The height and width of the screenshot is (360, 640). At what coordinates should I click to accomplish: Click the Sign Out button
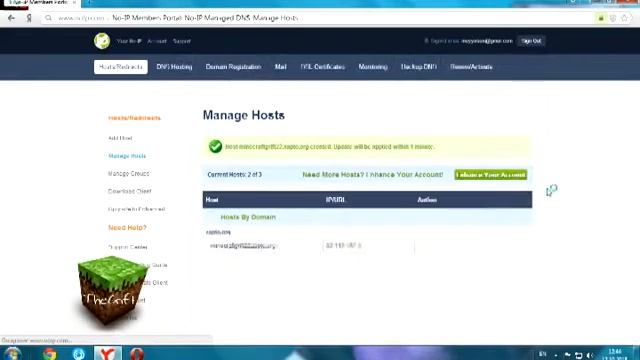pyautogui.click(x=531, y=41)
